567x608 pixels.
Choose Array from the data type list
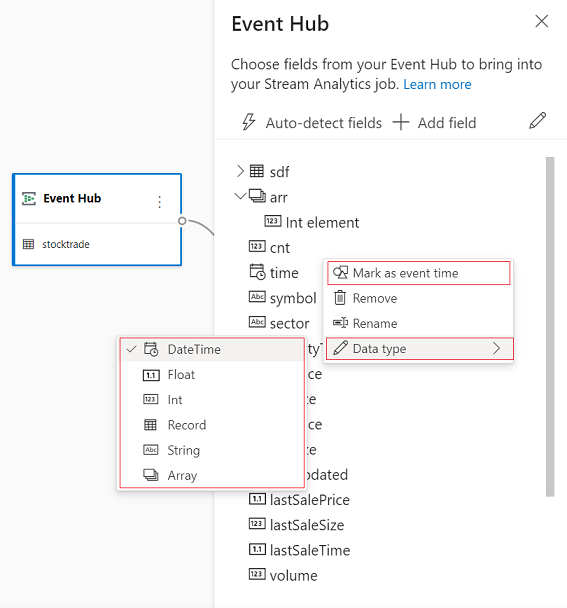212,475
